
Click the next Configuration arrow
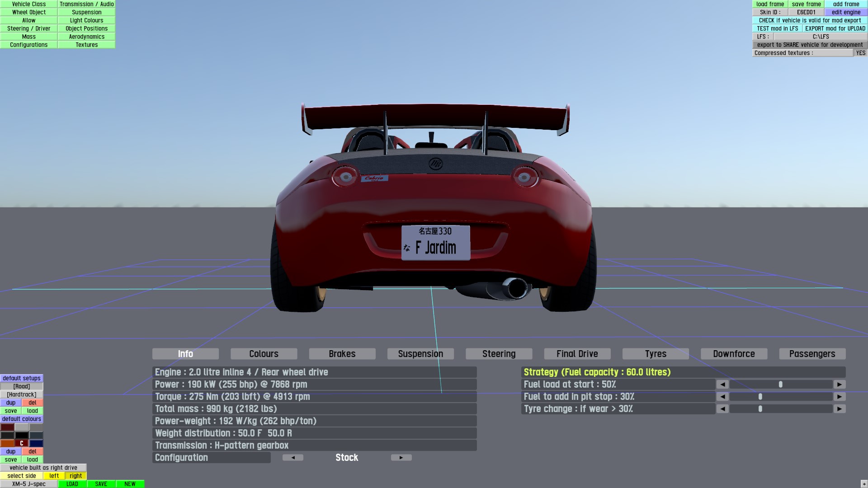401,458
